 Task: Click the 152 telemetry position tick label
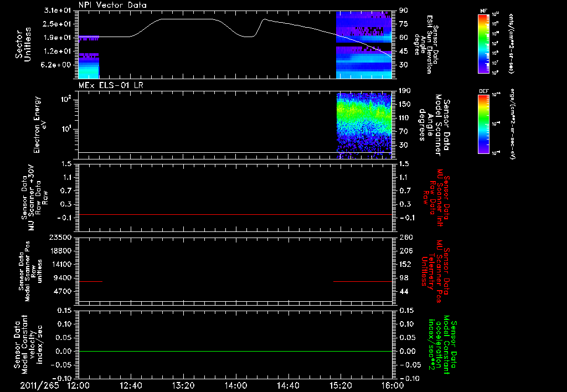tap(405, 264)
